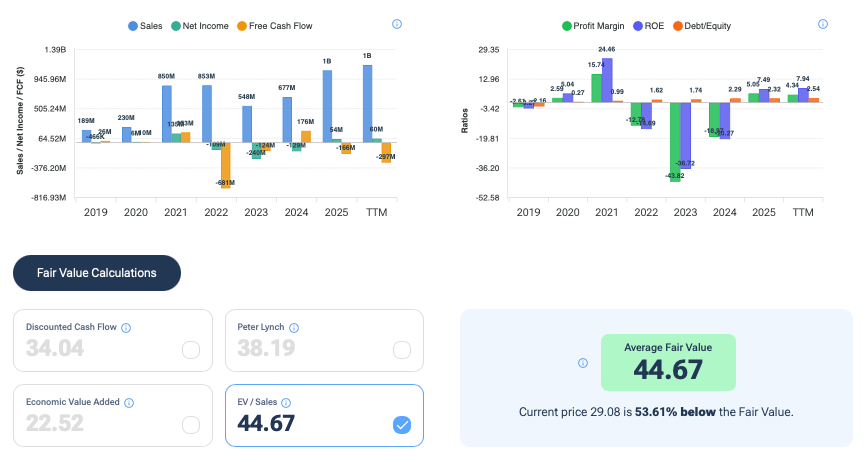Image resolution: width=868 pixels, height=462 pixels.
Task: Toggle Sales series in chart legend
Action: tap(145, 26)
